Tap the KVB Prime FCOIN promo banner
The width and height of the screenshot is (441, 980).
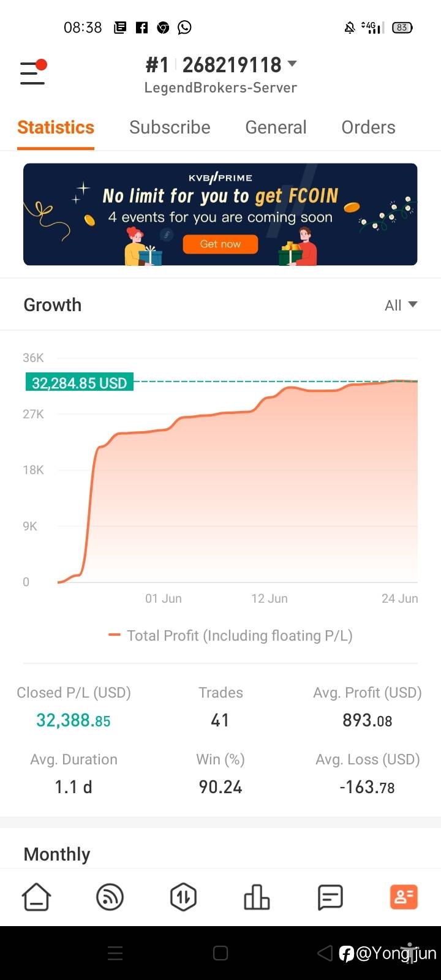(221, 214)
